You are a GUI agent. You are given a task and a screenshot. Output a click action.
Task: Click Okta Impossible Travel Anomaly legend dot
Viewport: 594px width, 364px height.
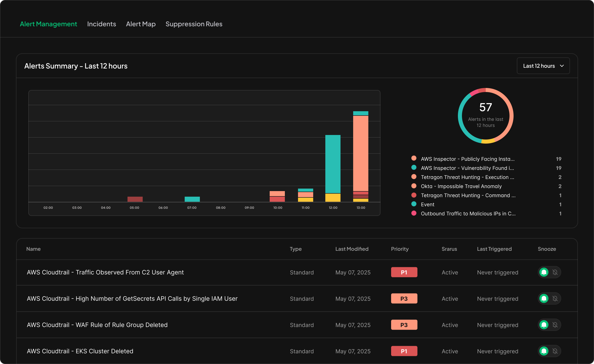tap(414, 186)
